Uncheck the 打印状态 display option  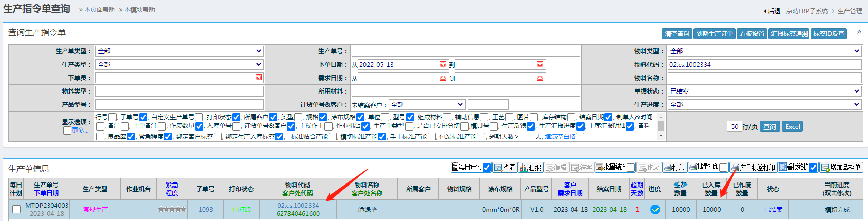pyautogui.click(x=236, y=117)
